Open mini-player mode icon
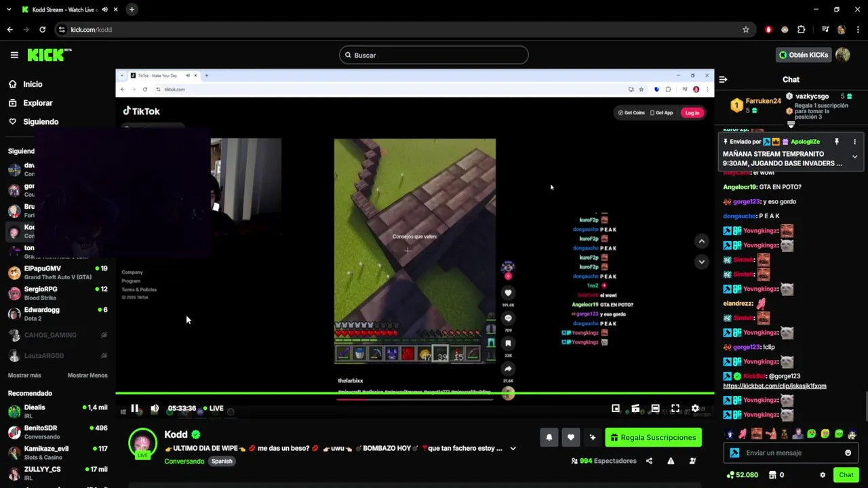The height and width of the screenshot is (488, 868). pos(616,408)
